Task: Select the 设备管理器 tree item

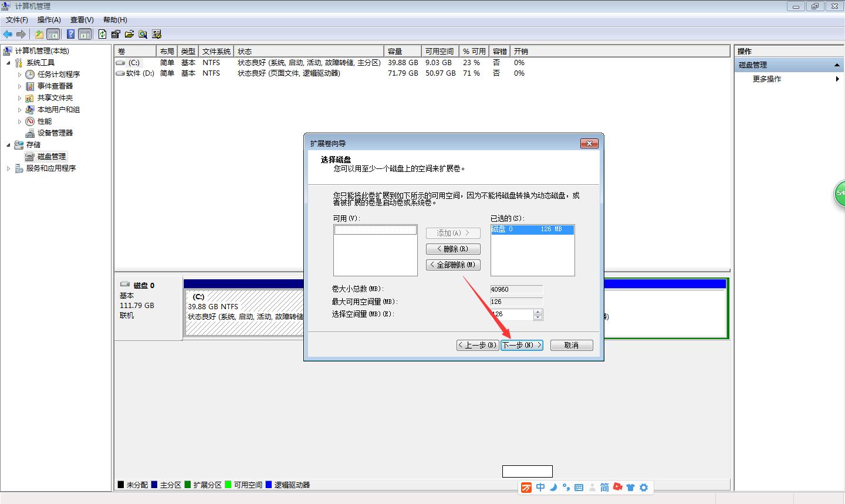Action: click(55, 133)
